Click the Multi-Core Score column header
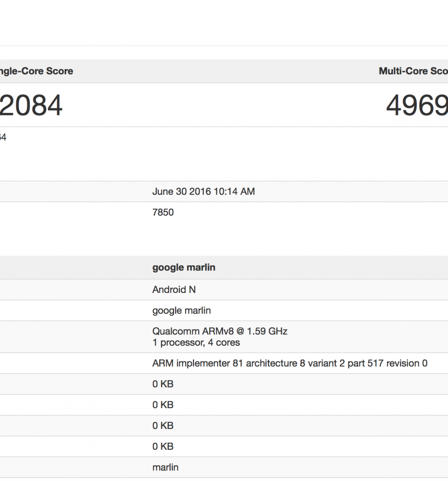Image resolution: width=448 pixels, height=481 pixels. click(x=413, y=71)
